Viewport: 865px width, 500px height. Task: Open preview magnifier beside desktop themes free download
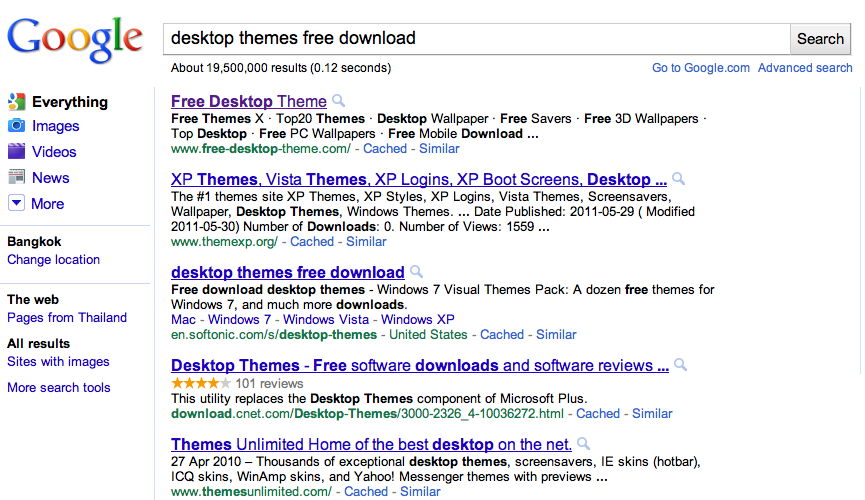pos(417,271)
